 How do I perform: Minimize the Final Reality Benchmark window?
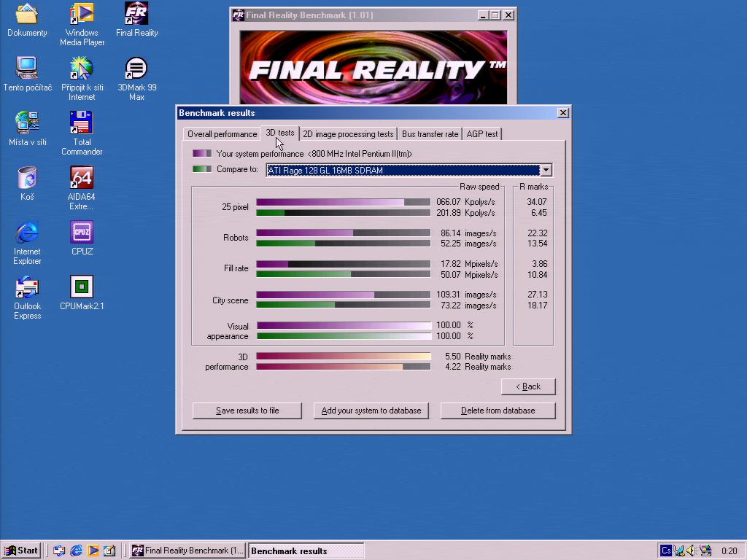[483, 15]
